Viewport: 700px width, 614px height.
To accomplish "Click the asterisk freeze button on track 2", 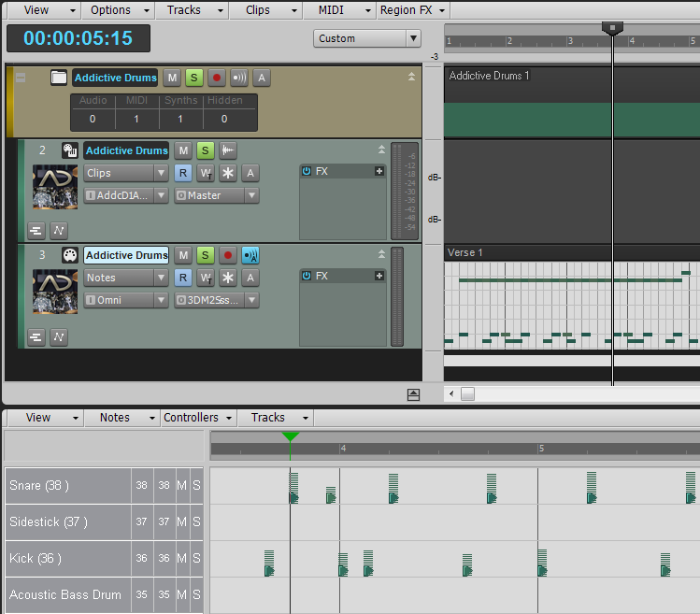I will (228, 173).
